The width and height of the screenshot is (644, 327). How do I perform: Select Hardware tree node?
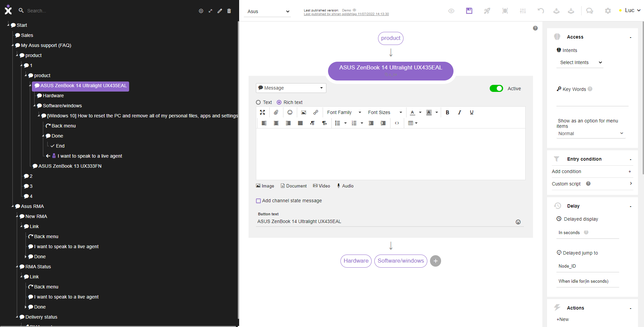pyautogui.click(x=53, y=96)
